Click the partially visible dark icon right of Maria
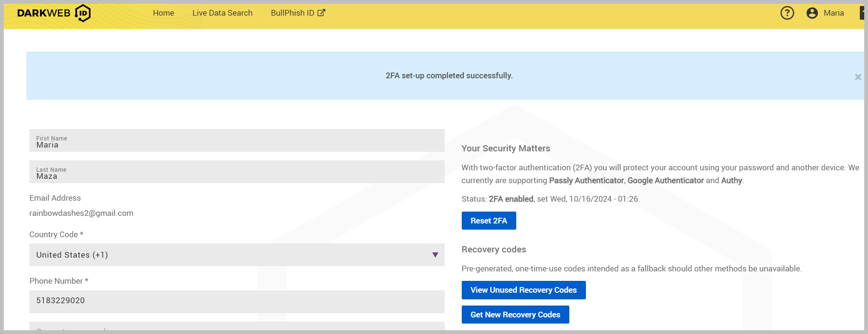 point(861,13)
